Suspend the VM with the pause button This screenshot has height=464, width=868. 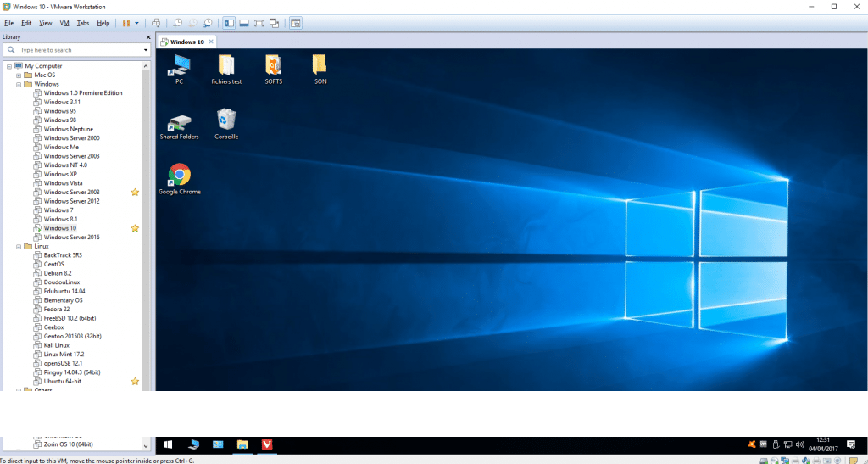(x=125, y=23)
